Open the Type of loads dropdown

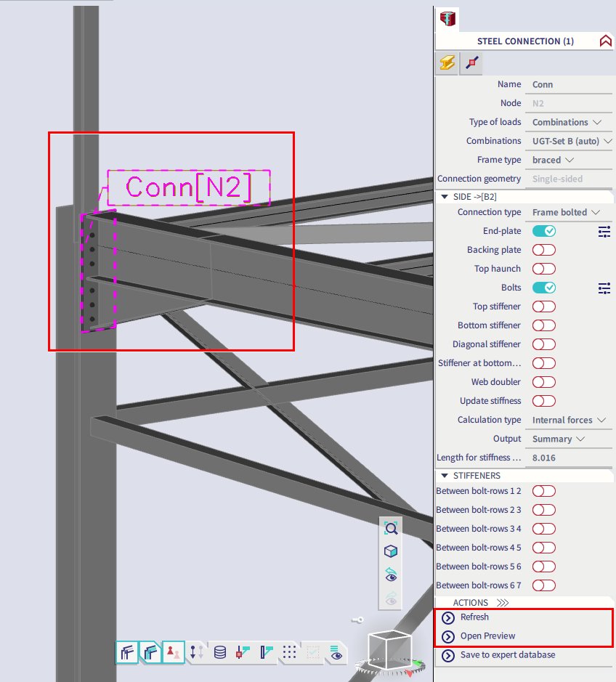coord(567,122)
